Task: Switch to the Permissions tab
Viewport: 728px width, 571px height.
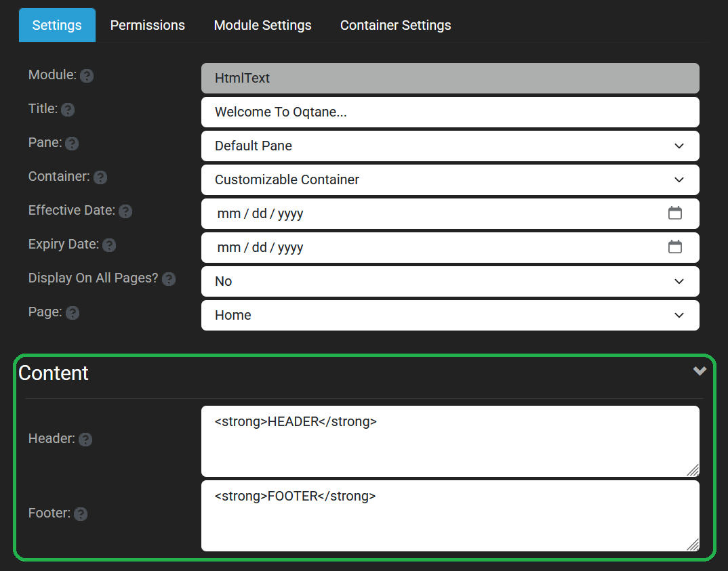Action: point(148,25)
